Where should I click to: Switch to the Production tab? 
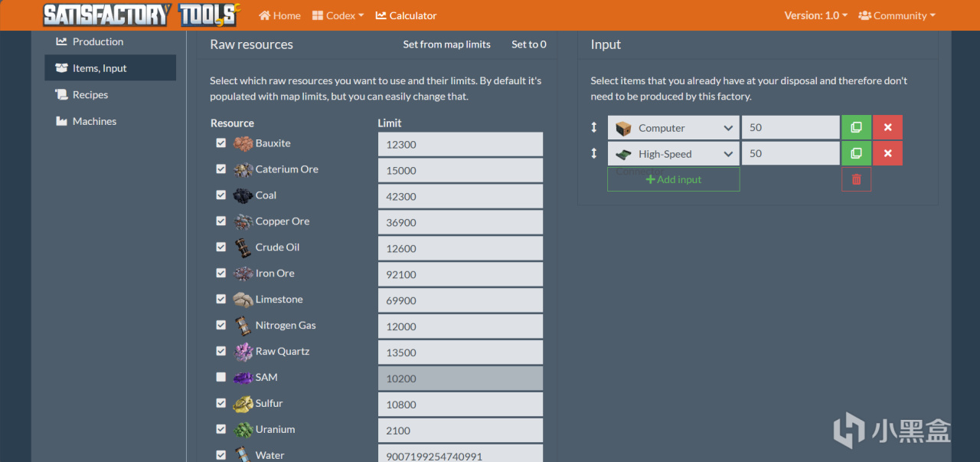(x=110, y=41)
